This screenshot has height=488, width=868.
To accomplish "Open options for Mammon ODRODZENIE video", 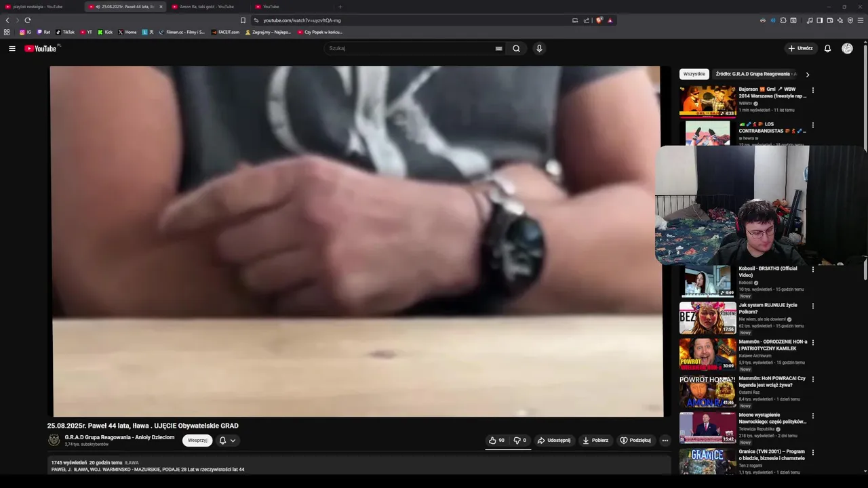I will (x=812, y=342).
